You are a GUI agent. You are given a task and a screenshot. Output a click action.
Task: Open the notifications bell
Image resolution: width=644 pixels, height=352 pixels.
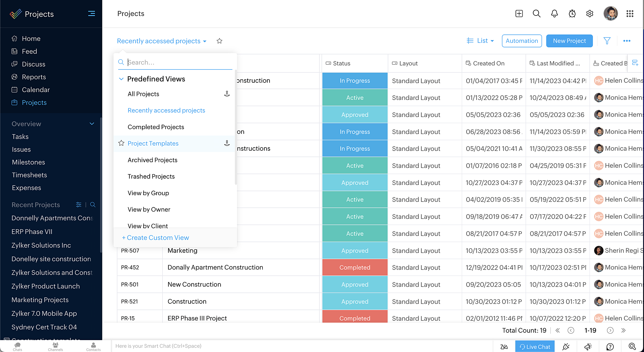click(x=554, y=14)
